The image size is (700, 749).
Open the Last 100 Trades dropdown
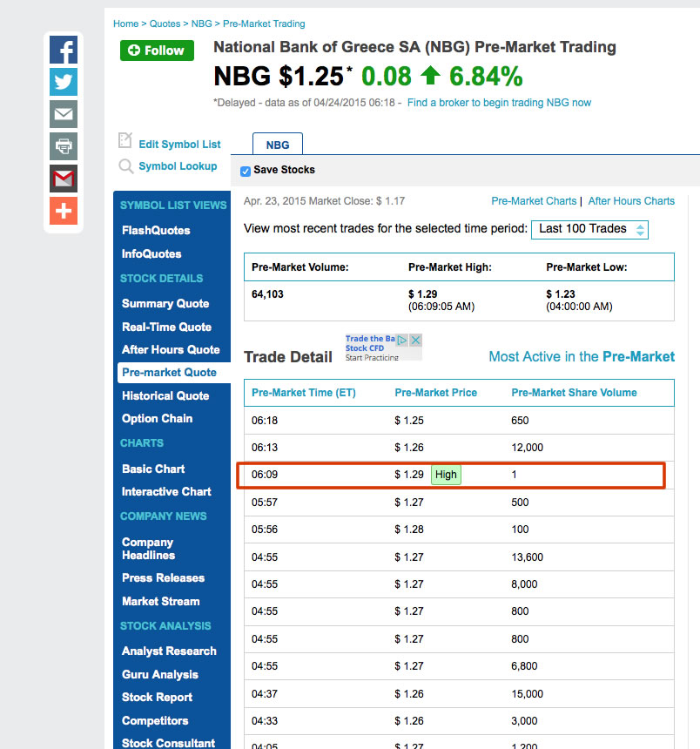point(589,228)
